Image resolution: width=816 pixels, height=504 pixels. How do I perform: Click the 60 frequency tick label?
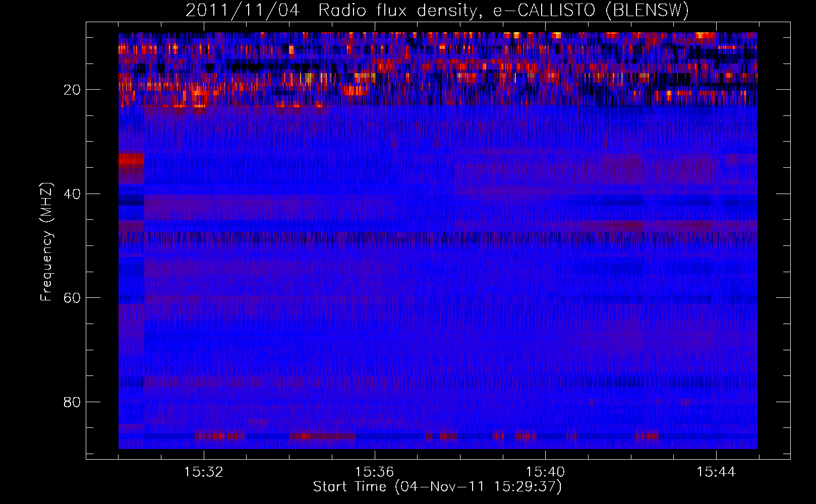pyautogui.click(x=73, y=298)
